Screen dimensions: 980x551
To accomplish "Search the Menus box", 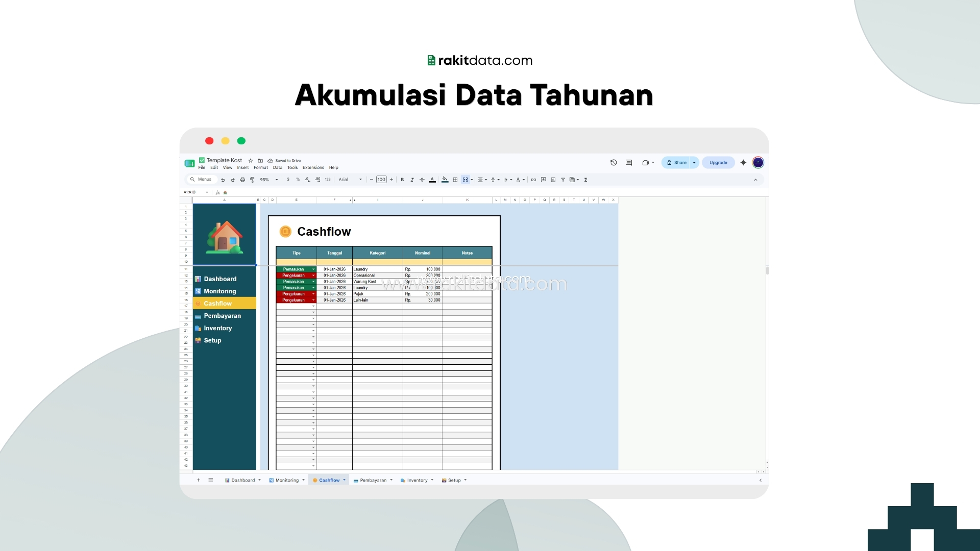I will pyautogui.click(x=201, y=180).
